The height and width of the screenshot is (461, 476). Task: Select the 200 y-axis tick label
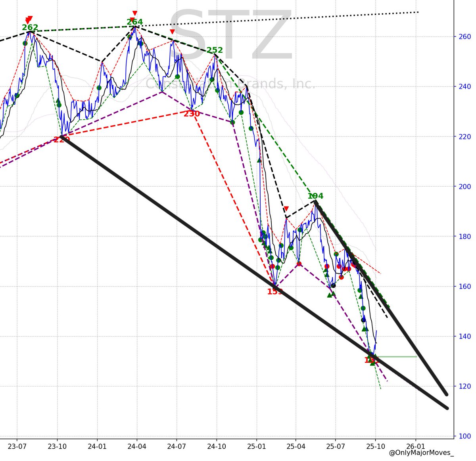point(464,187)
